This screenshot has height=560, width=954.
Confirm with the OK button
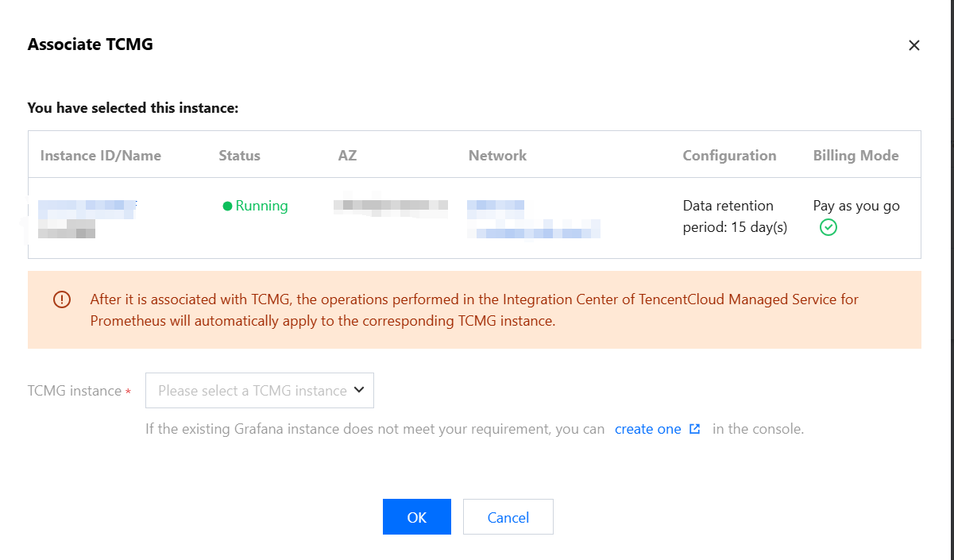[x=416, y=517]
